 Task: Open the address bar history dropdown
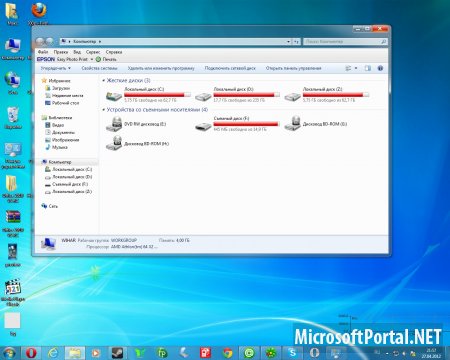tap(288, 42)
